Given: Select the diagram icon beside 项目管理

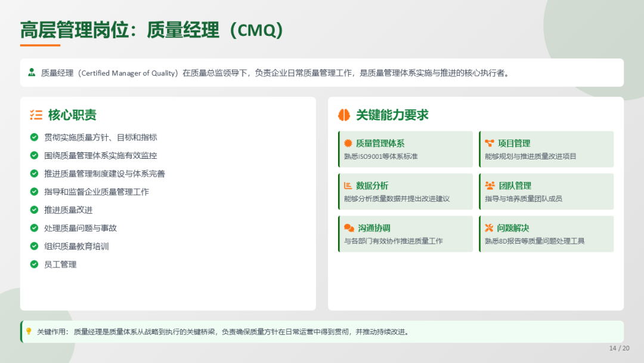Looking at the screenshot, I should [490, 143].
